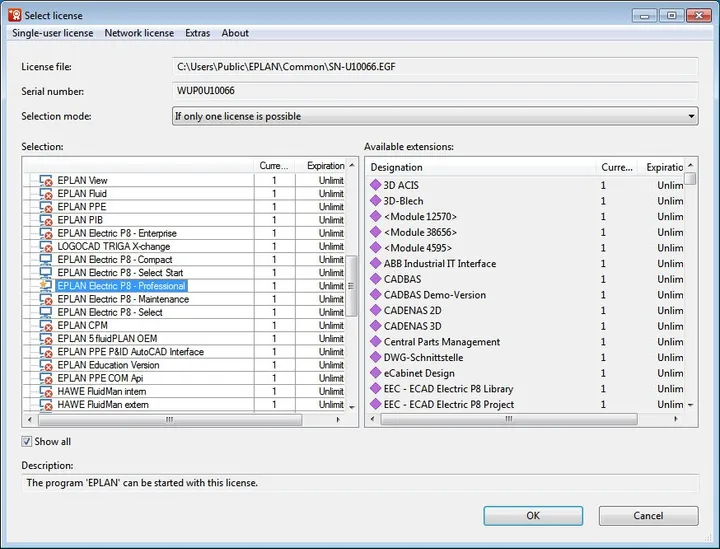Viewport: 720px width, 549px height.
Task: Click scroll-right arrow of Selection list
Action: pyautogui.click(x=338, y=420)
